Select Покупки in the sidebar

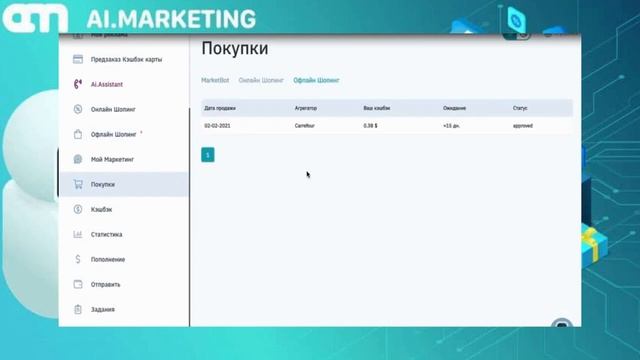point(124,184)
